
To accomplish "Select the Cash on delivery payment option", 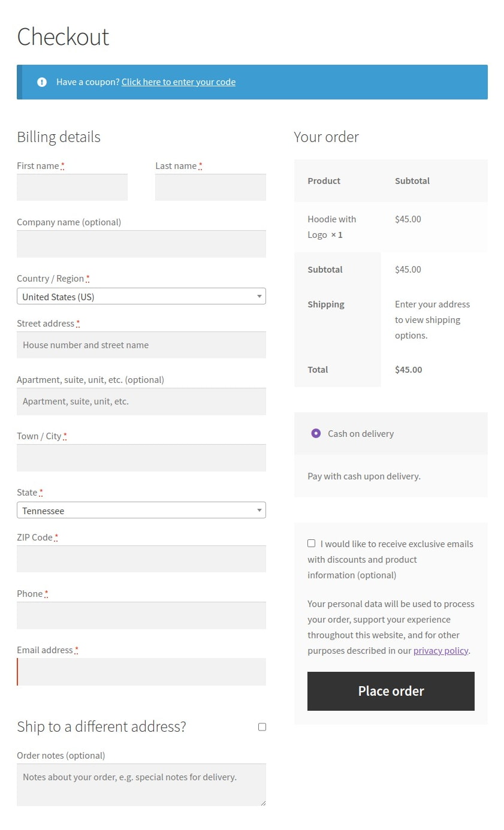I will point(316,433).
